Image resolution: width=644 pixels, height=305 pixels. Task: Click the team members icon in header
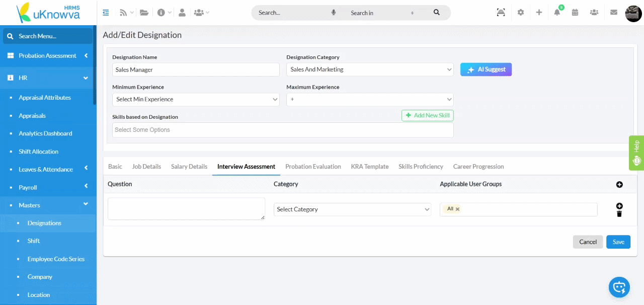[x=594, y=13]
